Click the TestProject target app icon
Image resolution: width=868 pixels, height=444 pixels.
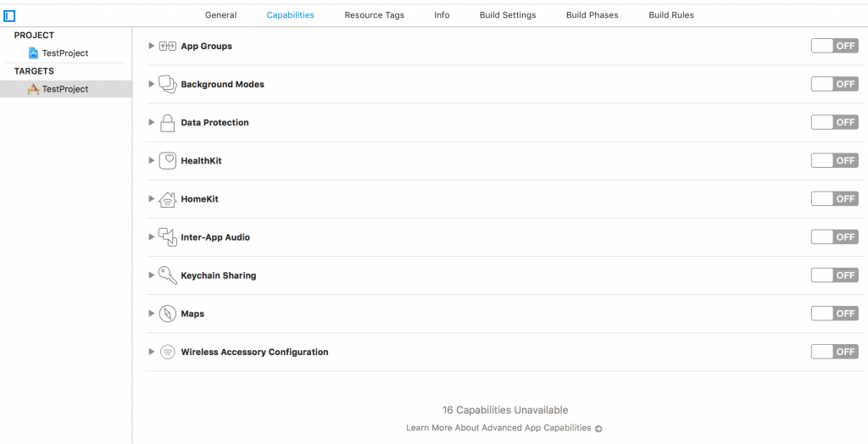tap(34, 89)
